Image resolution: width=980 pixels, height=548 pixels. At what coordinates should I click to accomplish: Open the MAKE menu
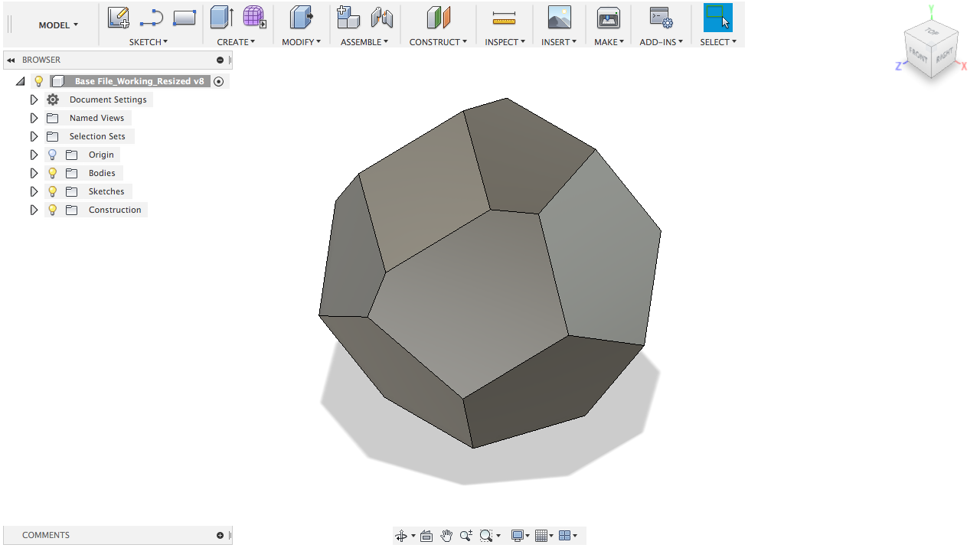[x=609, y=42]
